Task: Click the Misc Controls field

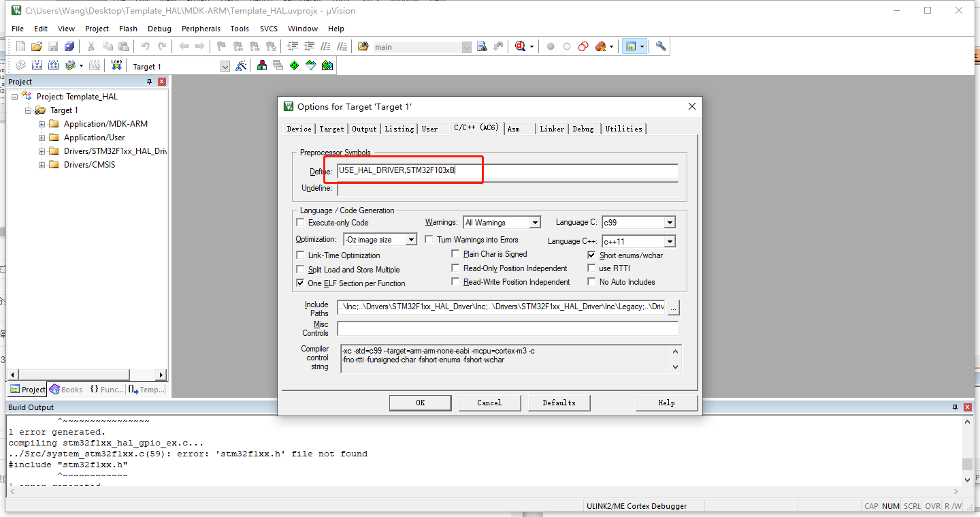Action: tap(508, 329)
